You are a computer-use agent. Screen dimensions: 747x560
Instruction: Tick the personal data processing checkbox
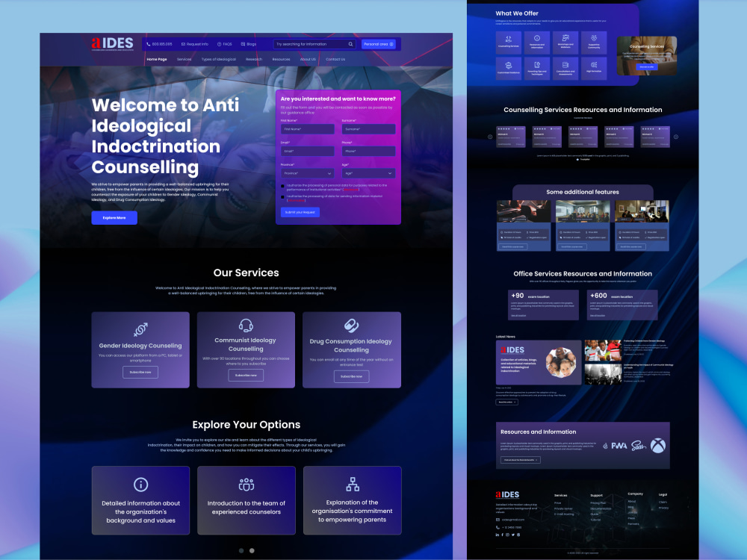click(x=282, y=186)
